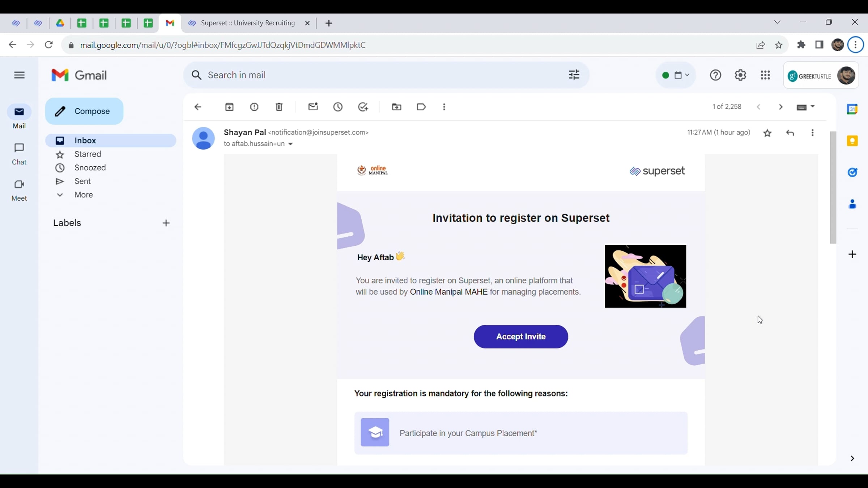The width and height of the screenshot is (868, 488).
Task: Open the Google apps grid
Action: 766,75
